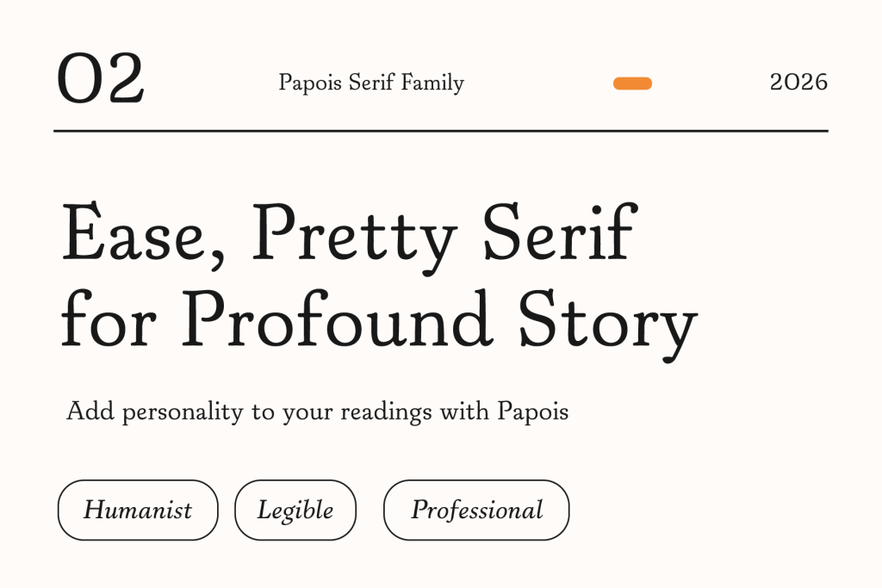Select the word "Papois" in the header title
This screenshot has height=588, width=882.
[x=307, y=84]
